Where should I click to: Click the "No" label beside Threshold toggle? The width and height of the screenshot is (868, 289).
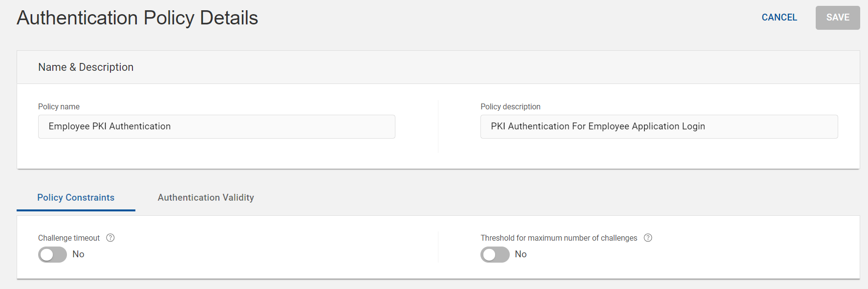(521, 254)
